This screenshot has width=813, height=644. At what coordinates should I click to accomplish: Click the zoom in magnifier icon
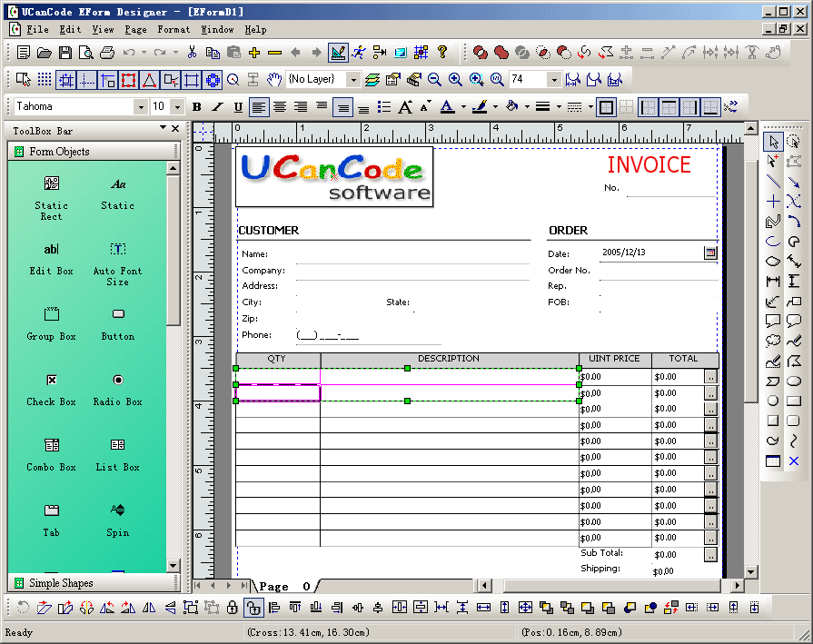click(x=455, y=79)
